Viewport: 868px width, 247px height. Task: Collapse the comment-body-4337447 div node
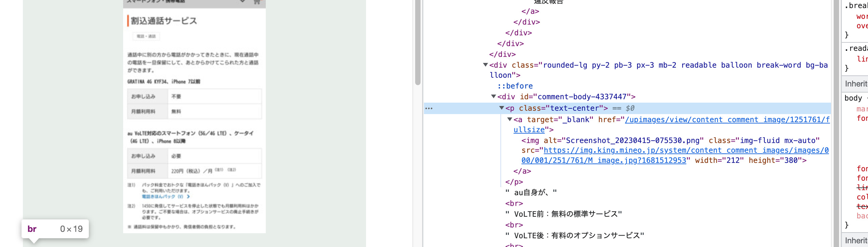pos(493,97)
